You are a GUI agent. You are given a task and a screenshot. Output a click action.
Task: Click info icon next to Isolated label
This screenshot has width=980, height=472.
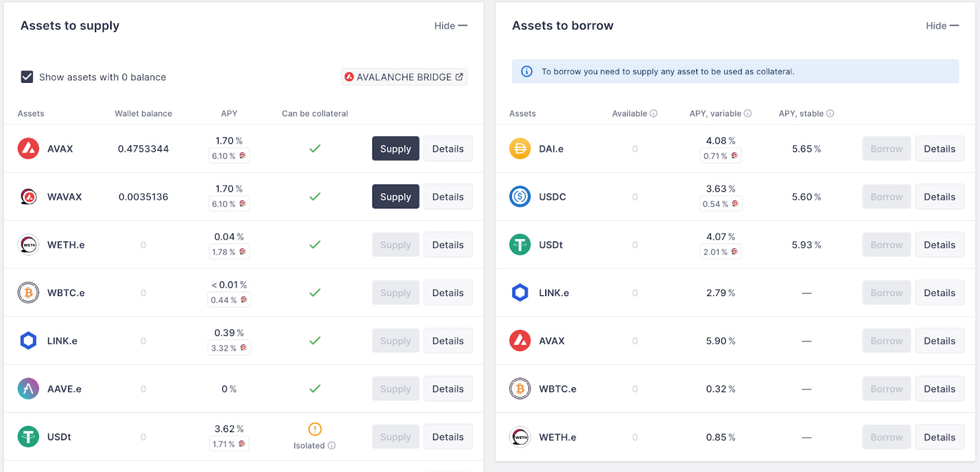(332, 446)
